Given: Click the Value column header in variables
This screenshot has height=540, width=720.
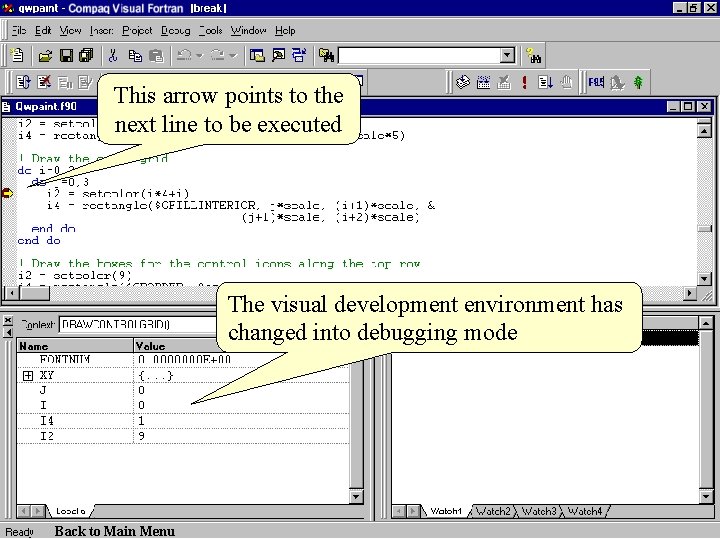Looking at the screenshot, I should pyautogui.click(x=174, y=346).
